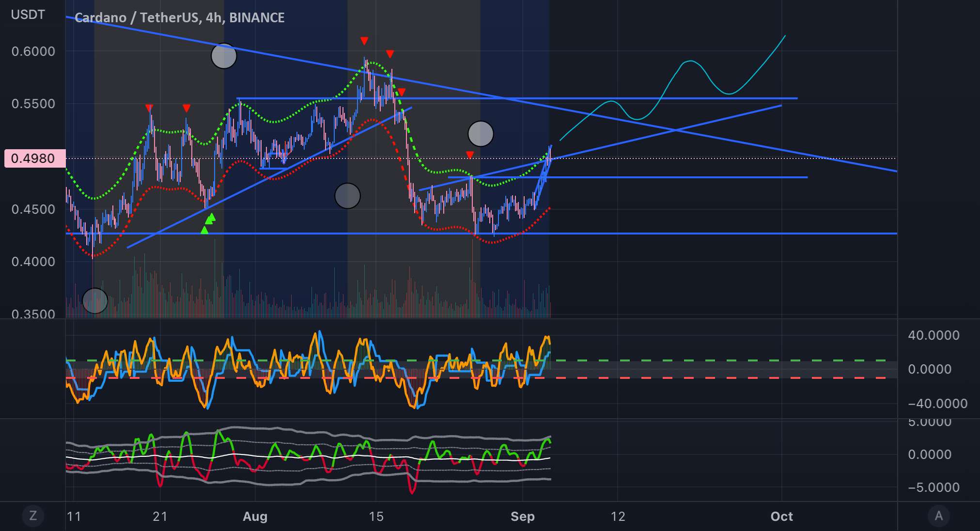This screenshot has height=531, width=980.
Task: Select the gray circle marker in the volume area
Action: point(95,301)
